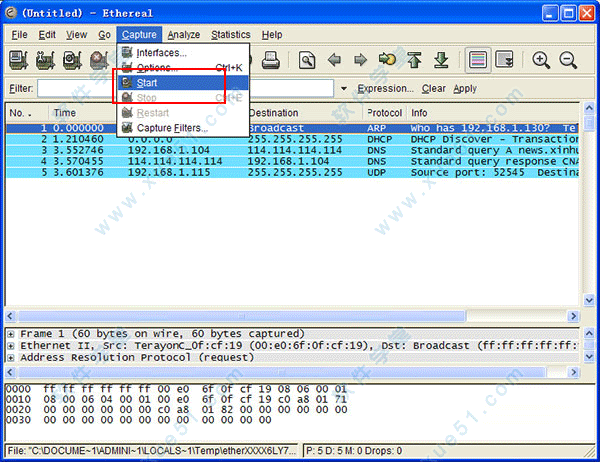
Task: Click the stop capture toolbar icon
Action: coord(99,60)
